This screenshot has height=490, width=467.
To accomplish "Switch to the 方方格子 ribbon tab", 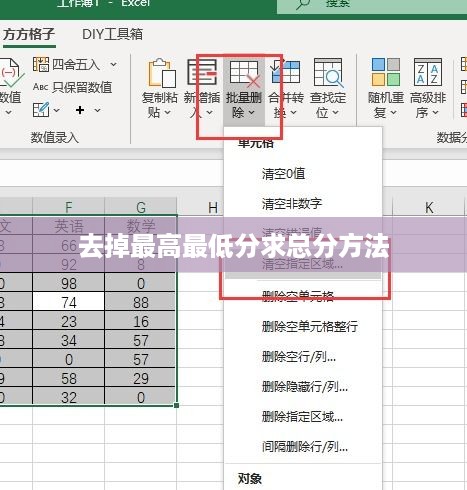I will [28, 34].
